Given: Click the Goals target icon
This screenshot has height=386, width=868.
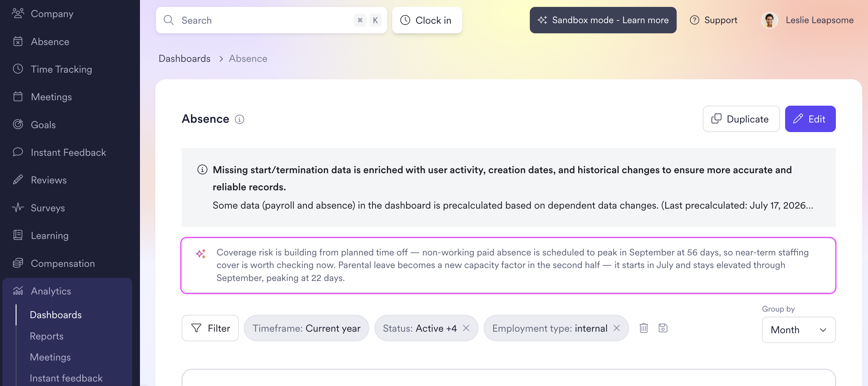Looking at the screenshot, I should click(x=18, y=125).
